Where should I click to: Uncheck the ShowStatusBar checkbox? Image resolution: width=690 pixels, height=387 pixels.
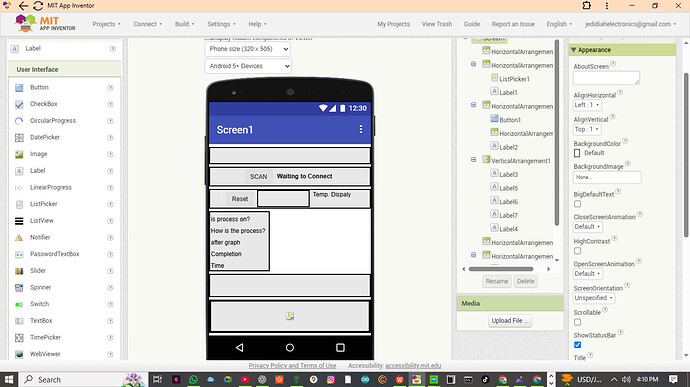tap(577, 345)
